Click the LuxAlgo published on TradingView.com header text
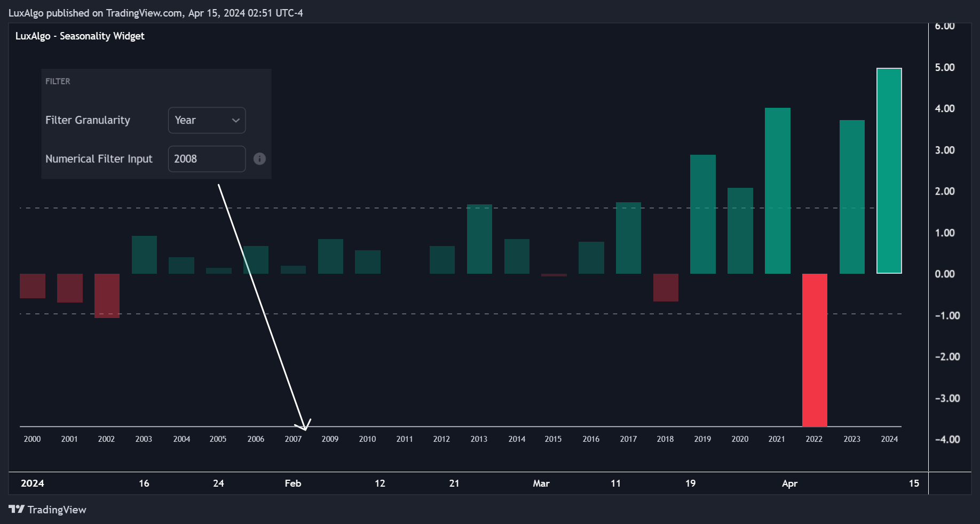Image resolution: width=980 pixels, height=524 pixels. [156, 13]
